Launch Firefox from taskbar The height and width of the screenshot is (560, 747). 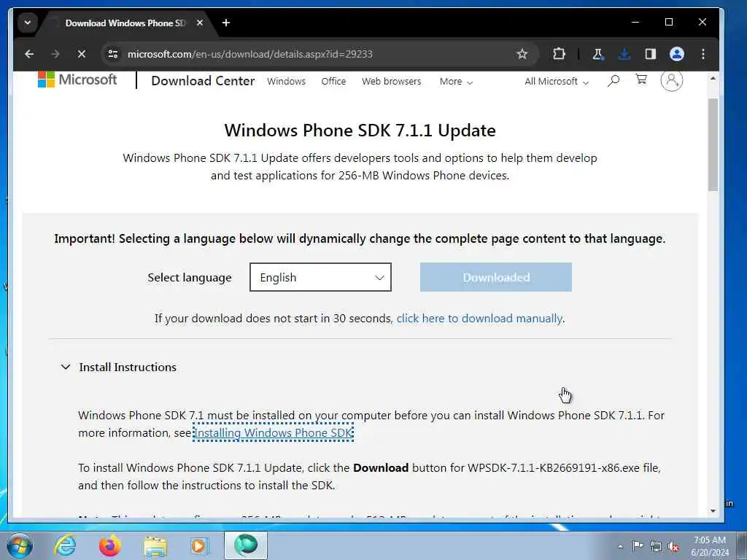pyautogui.click(x=110, y=545)
